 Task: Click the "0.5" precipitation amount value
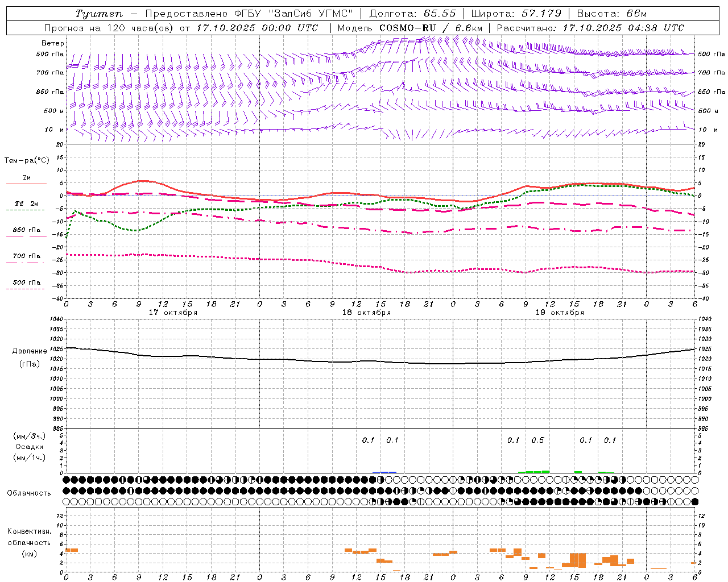537,440
